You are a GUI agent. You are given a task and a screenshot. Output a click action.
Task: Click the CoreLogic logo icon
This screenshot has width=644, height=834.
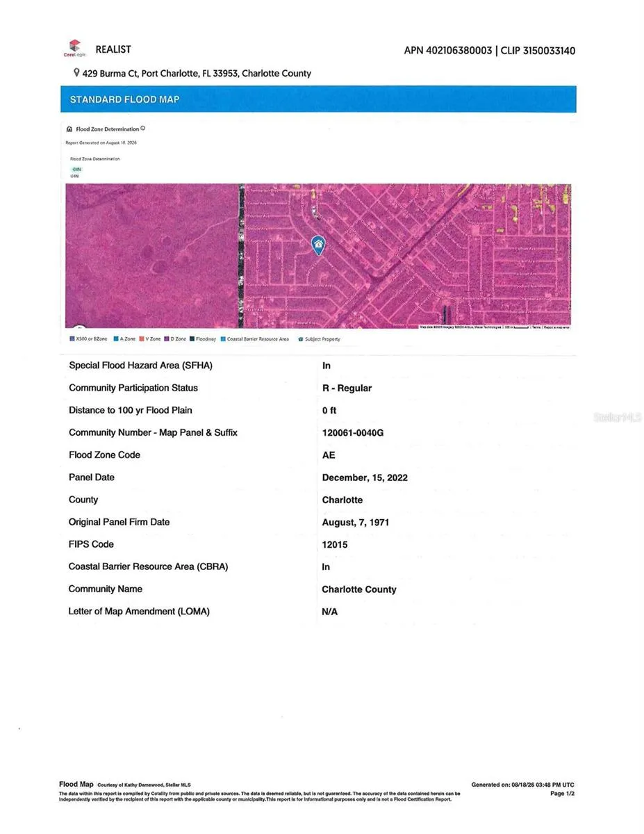click(x=75, y=48)
